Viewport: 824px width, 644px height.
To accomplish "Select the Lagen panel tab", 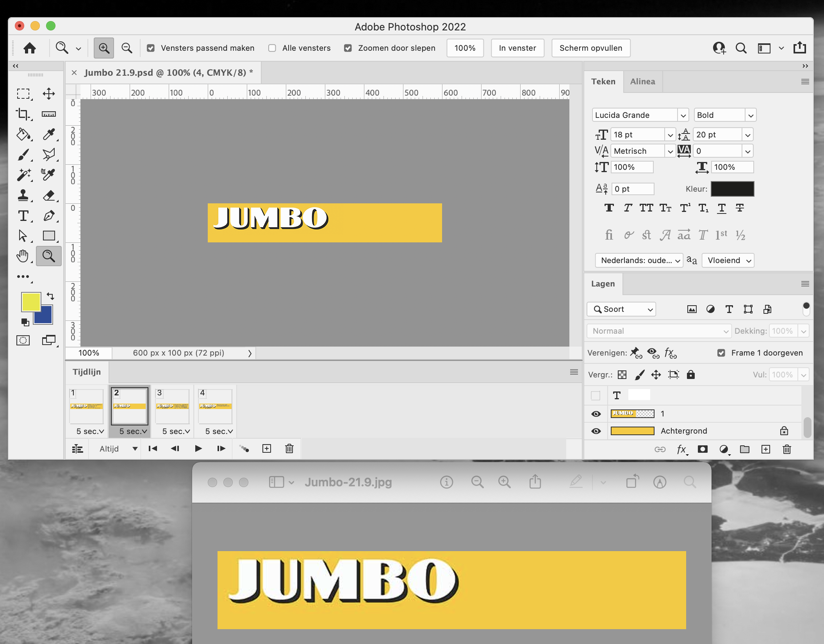I will click(x=603, y=284).
